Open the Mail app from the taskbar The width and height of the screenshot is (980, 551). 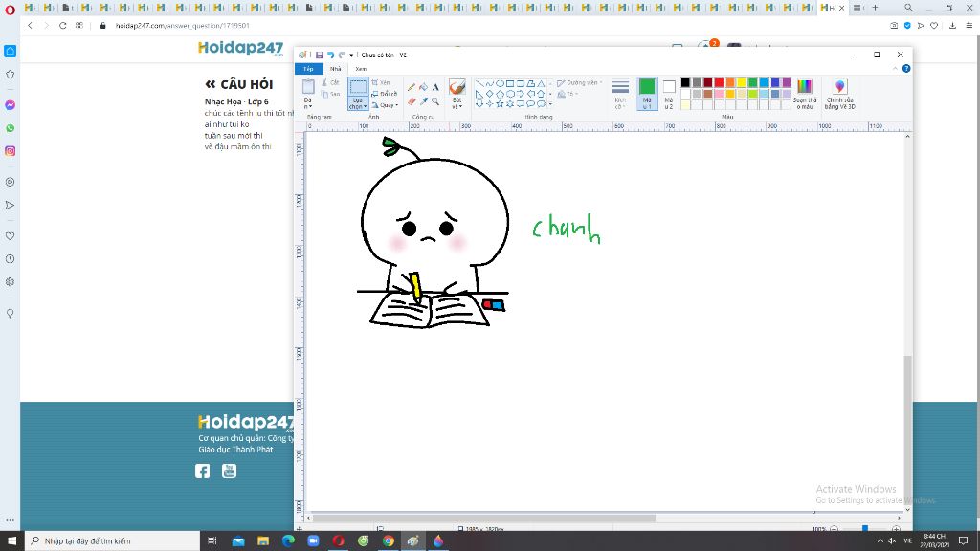click(x=238, y=540)
